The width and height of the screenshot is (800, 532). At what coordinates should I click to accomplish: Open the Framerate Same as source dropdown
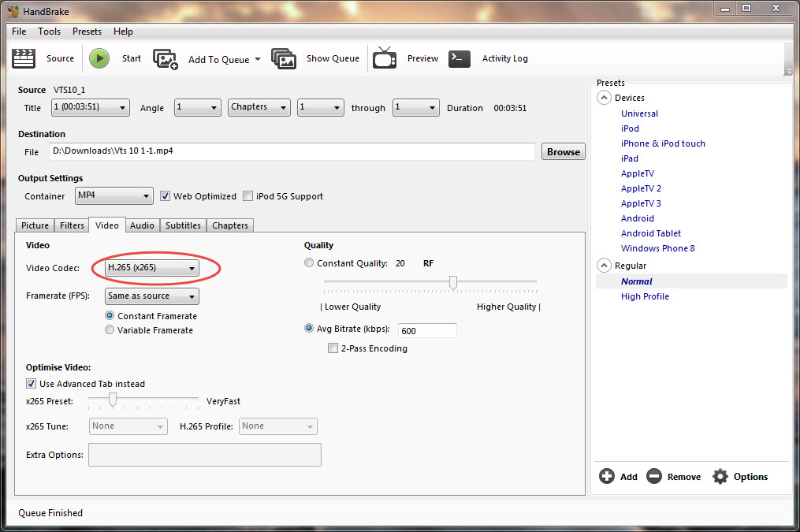coord(152,296)
